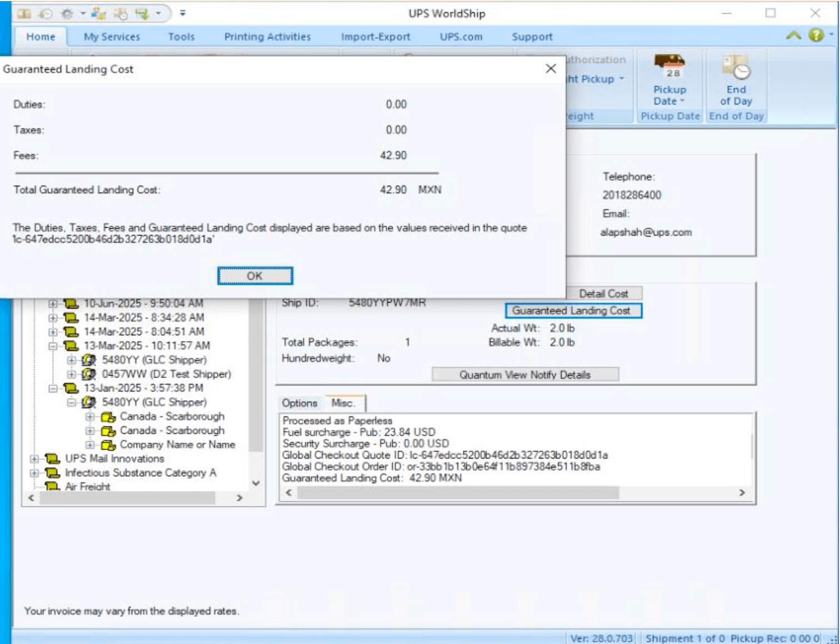Expand the 0457WW (D2 Test Shipper) node
Viewport: 840px width, 644px height.
[71, 374]
